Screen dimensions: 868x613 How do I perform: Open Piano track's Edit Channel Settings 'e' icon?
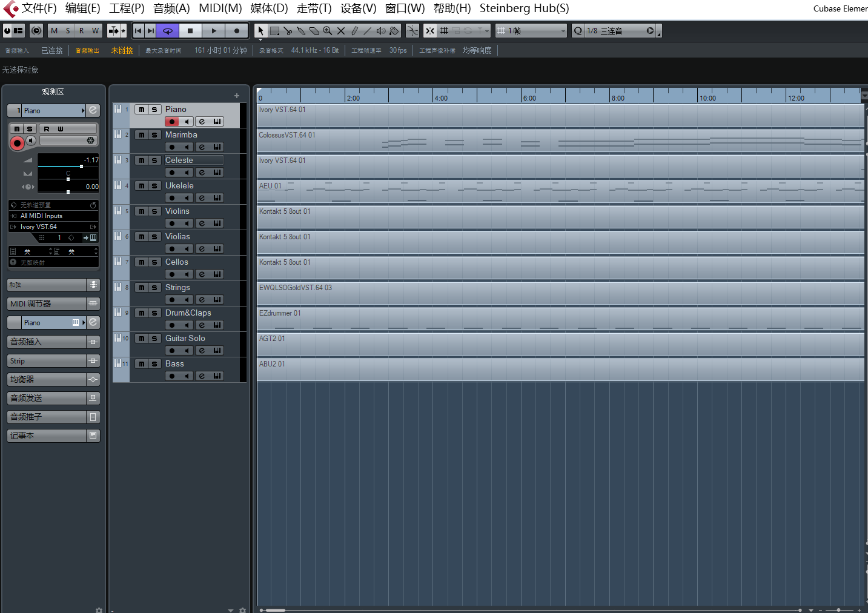[x=202, y=122]
